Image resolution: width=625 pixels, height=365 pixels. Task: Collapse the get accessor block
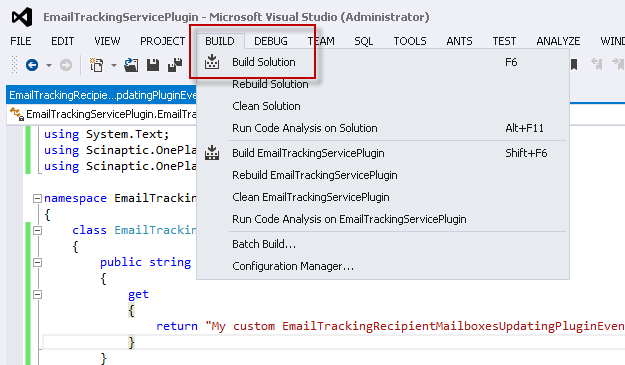click(x=37, y=294)
